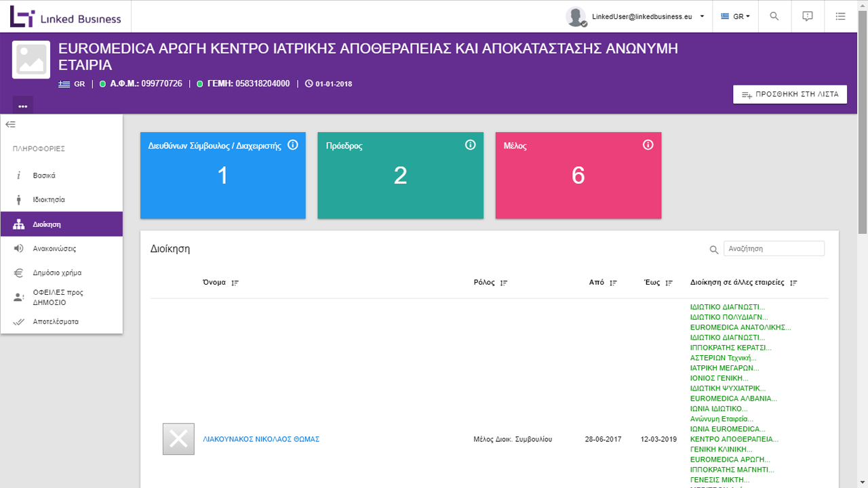
Task: Select the pink Μέλος card
Action: (x=578, y=176)
